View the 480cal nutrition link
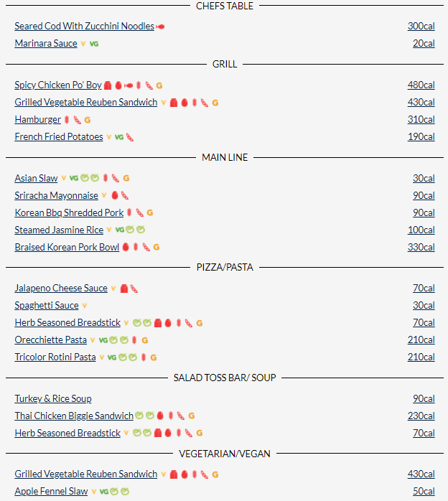Viewport: 448px width, 501px height. pos(421,85)
